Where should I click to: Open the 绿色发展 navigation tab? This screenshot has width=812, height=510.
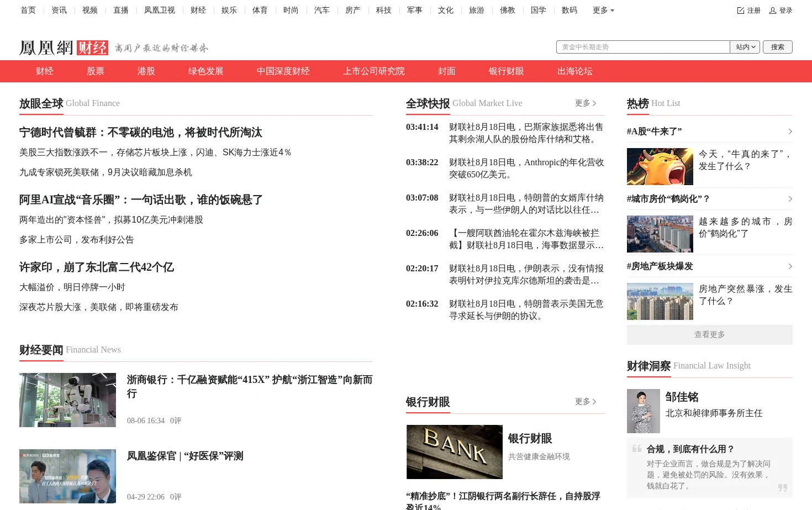coord(206,71)
